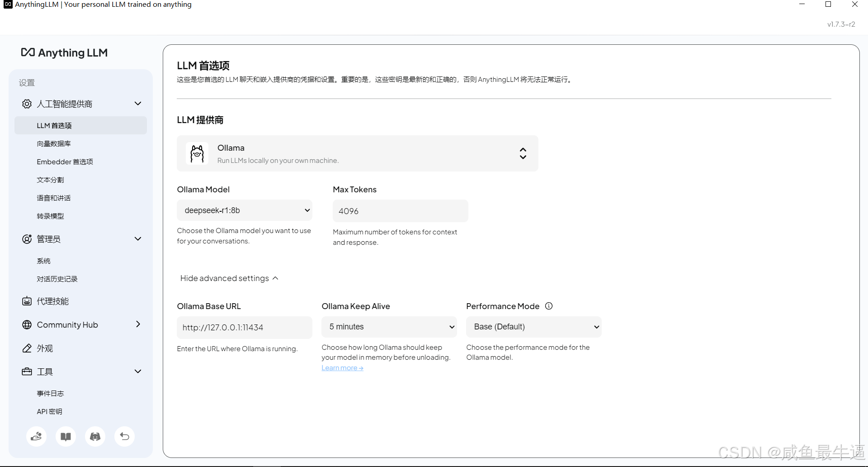Click the Ollama Model label
The height and width of the screenshot is (467, 868).
pos(203,190)
